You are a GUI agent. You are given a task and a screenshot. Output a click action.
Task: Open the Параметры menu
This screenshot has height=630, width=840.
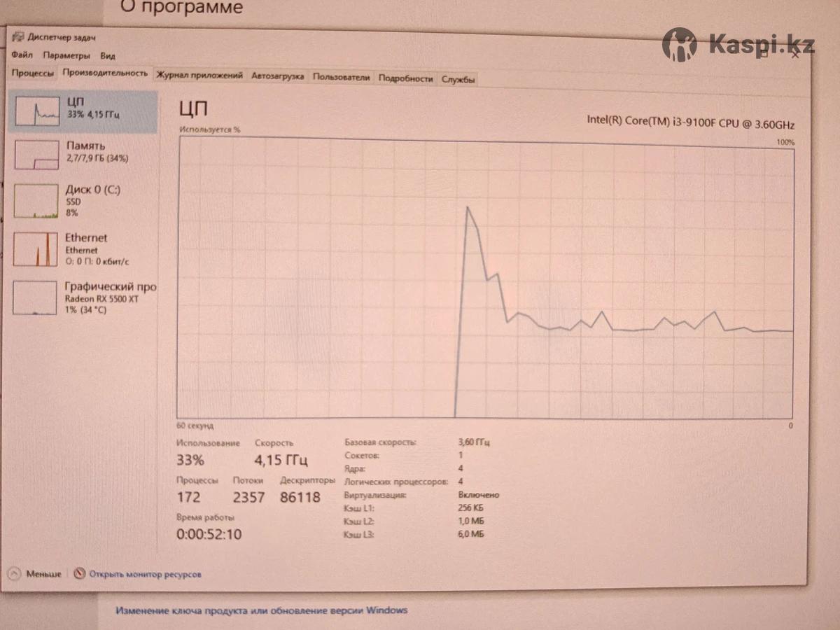click(x=66, y=55)
